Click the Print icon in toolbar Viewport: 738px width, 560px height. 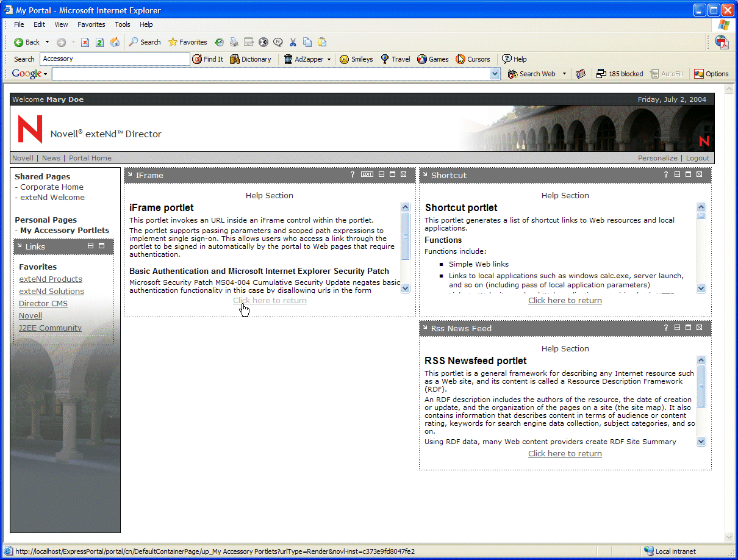[234, 42]
